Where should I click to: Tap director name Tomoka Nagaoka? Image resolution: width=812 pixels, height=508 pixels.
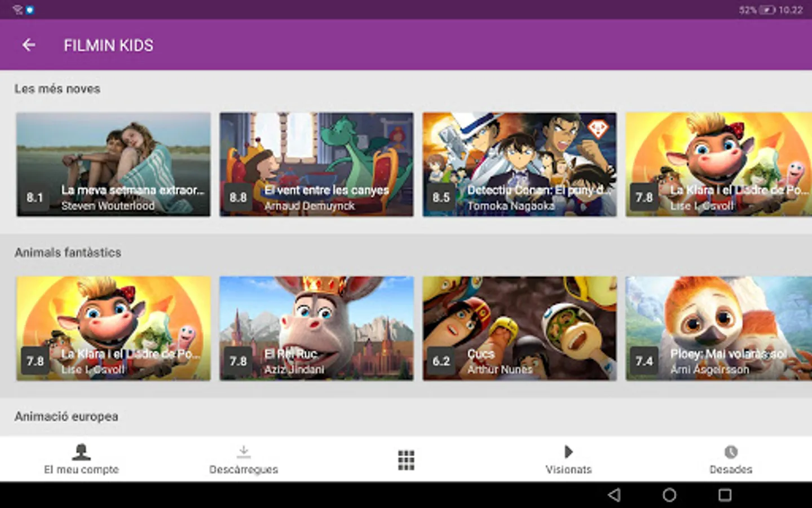[x=511, y=206]
